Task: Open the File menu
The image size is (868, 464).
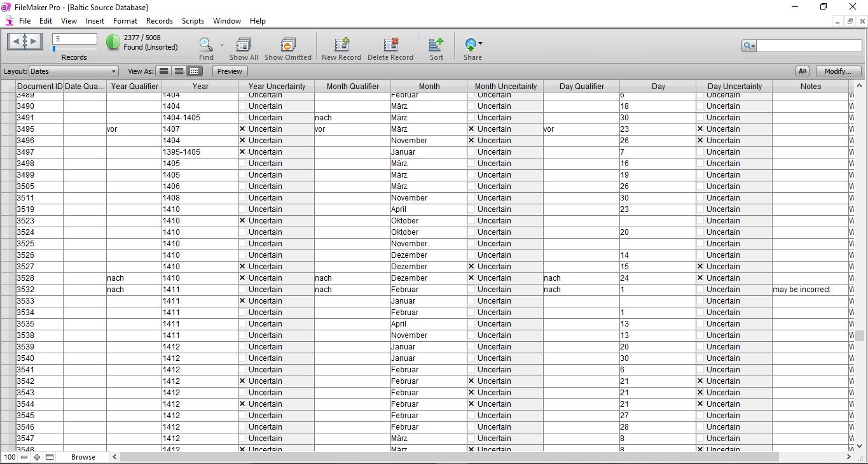Action: [25, 21]
